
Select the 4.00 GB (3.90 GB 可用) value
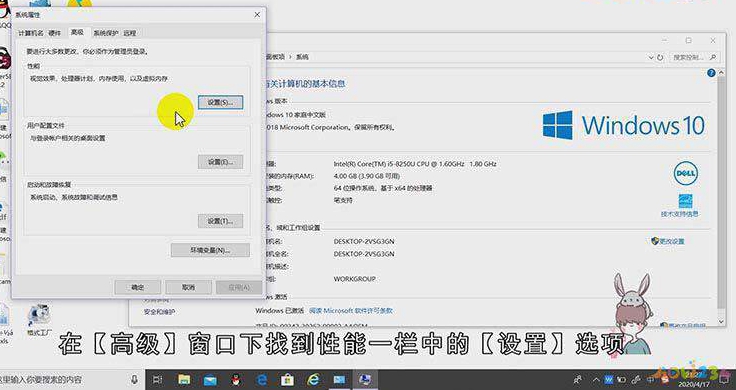click(367, 176)
